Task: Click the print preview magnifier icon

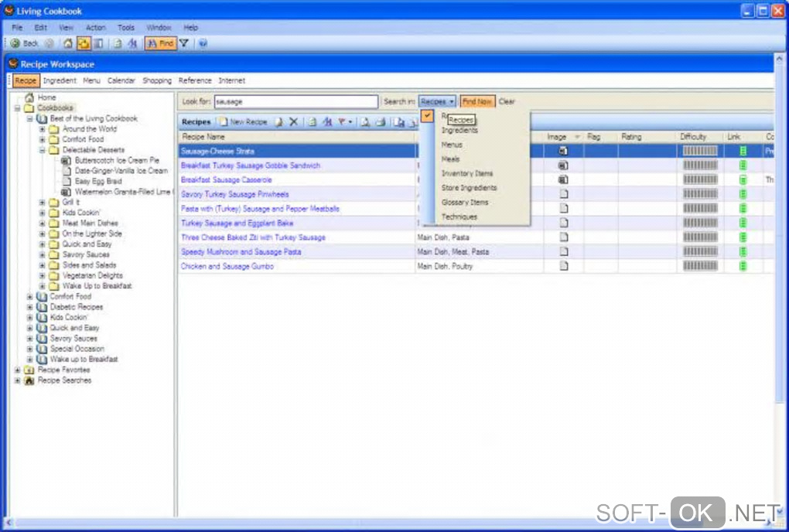Action: pos(365,122)
